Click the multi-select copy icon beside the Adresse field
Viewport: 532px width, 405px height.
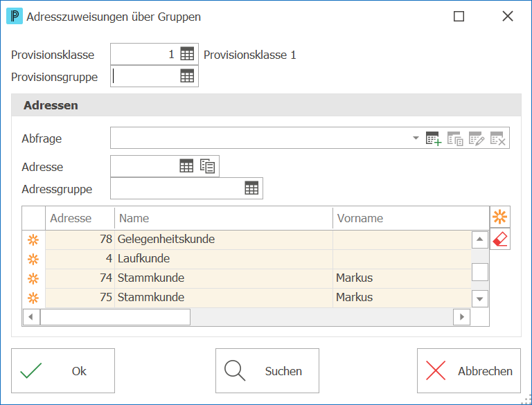[207, 166]
